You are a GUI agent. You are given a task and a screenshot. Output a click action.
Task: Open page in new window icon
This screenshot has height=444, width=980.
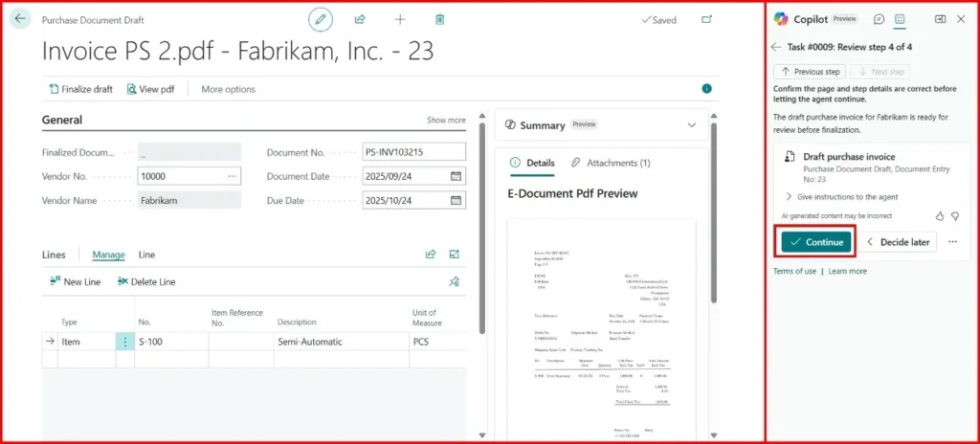pos(707,19)
